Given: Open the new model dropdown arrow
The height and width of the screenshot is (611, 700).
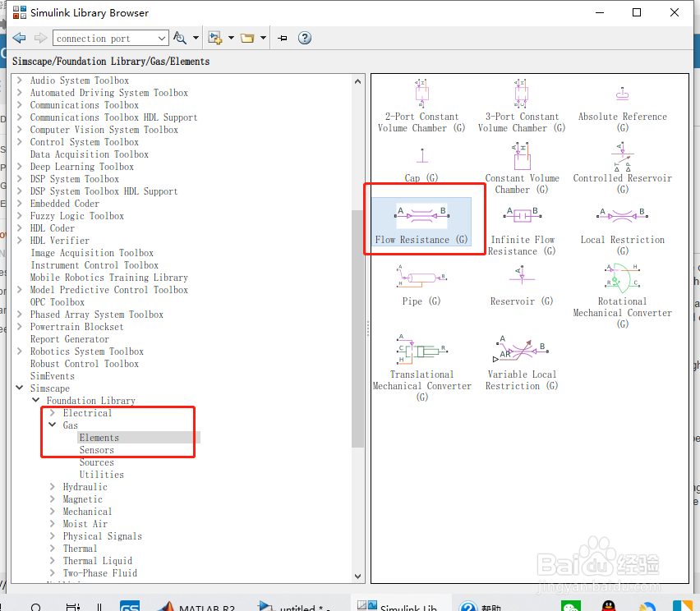Looking at the screenshot, I should coord(231,38).
